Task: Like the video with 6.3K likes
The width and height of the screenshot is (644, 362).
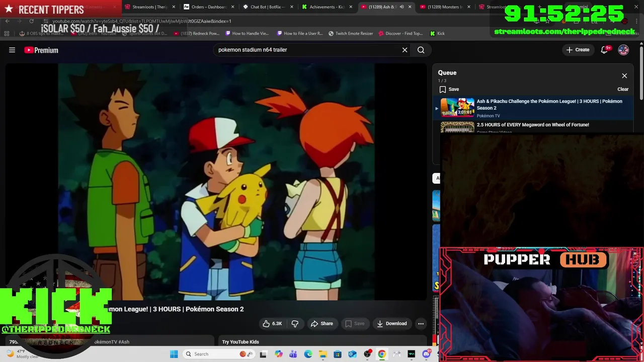Action: [x=272, y=324]
